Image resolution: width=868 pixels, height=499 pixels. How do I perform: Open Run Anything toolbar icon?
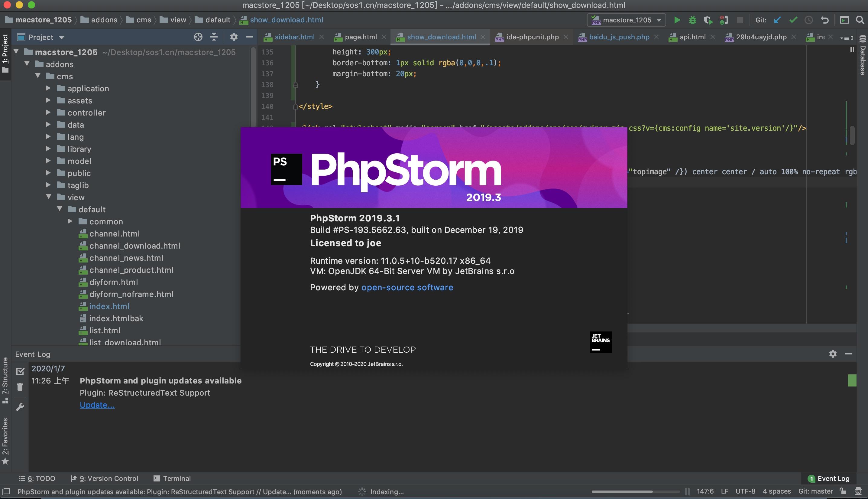click(844, 20)
